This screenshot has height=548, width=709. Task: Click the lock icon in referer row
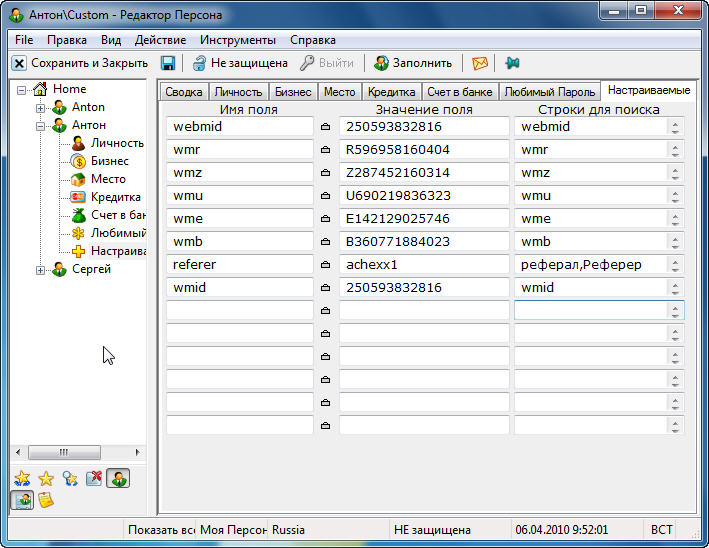click(x=325, y=265)
